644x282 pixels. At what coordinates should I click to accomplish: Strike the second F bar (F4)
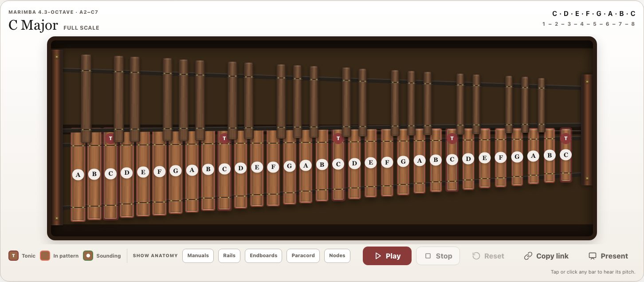[273, 167]
